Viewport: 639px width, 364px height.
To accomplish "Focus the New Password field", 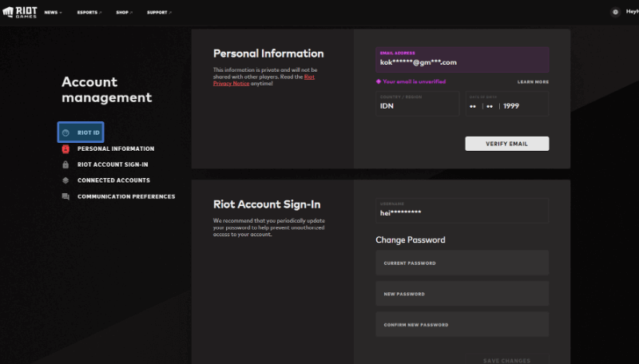I will tap(462, 294).
